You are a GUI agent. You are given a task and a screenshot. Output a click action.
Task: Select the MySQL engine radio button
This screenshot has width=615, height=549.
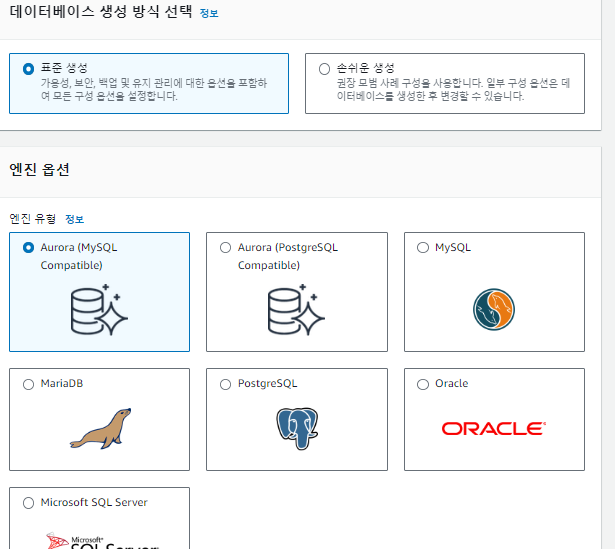pyautogui.click(x=423, y=248)
